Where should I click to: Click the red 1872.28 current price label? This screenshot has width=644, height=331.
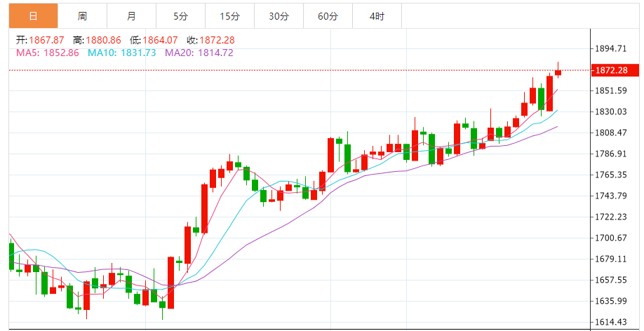pos(615,70)
